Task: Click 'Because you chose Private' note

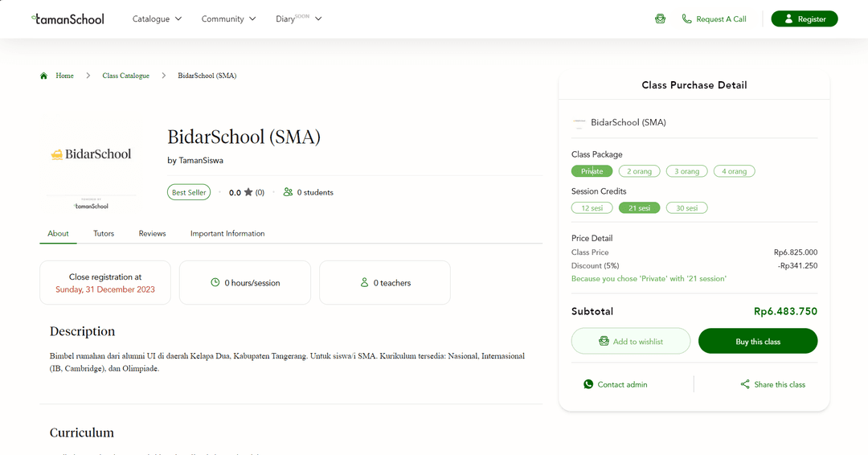Action: [x=649, y=278]
